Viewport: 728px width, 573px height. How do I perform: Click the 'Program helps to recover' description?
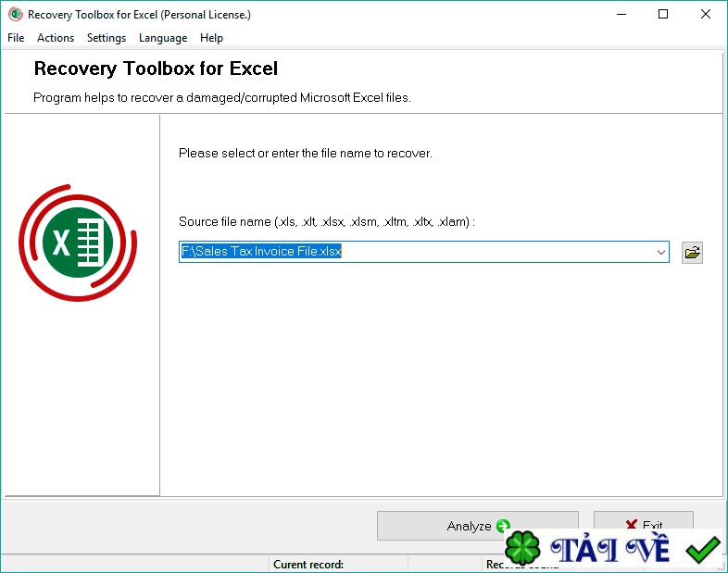222,98
